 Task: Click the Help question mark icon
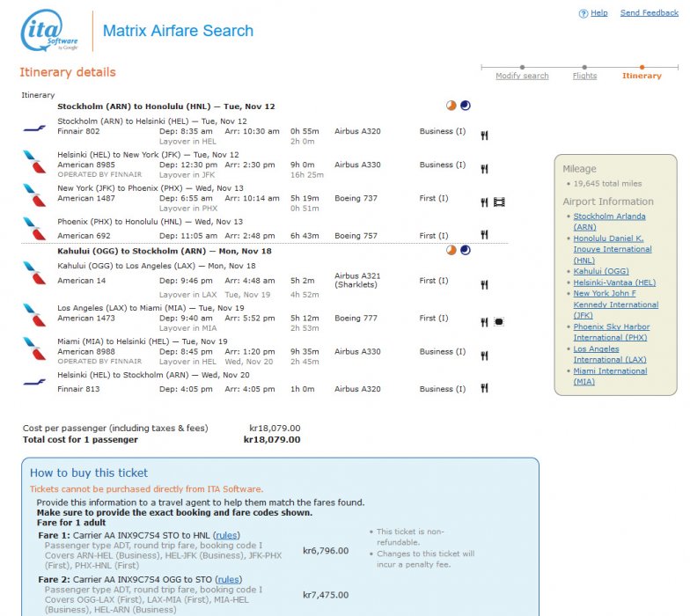point(583,14)
